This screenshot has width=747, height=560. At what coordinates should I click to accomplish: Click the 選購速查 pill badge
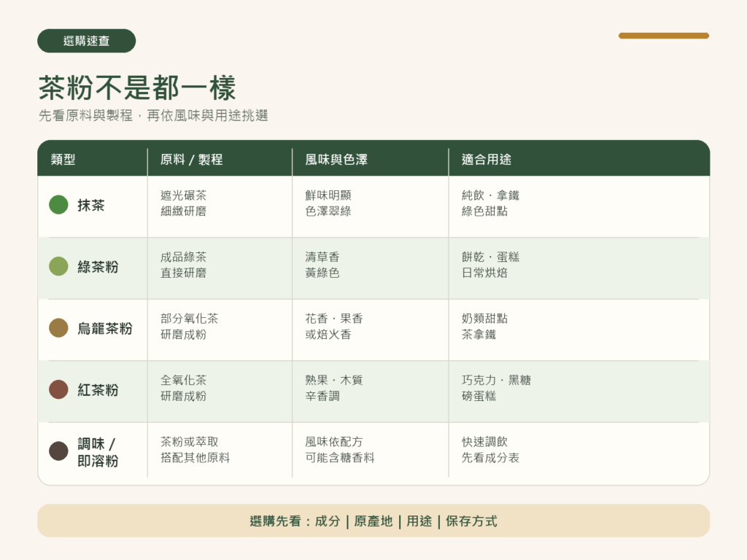86,41
